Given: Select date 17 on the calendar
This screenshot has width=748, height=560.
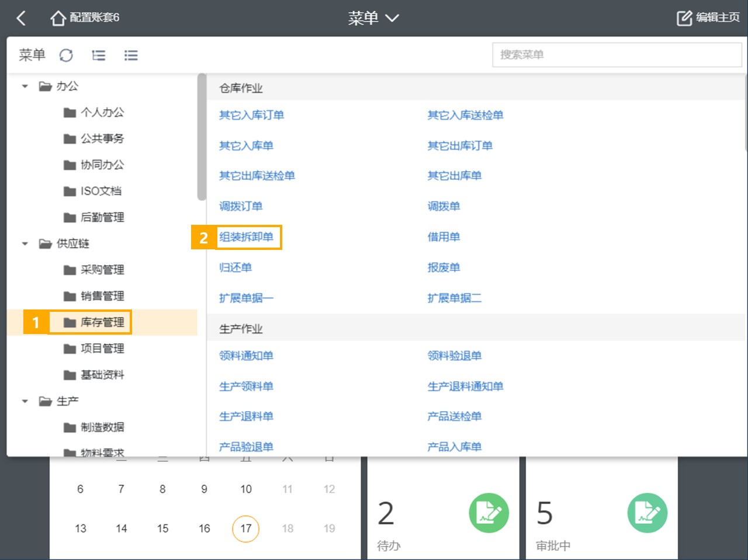Looking at the screenshot, I should (x=246, y=528).
